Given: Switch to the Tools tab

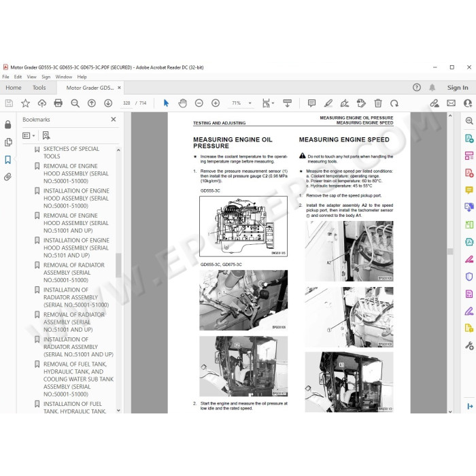Looking at the screenshot, I should pyautogui.click(x=39, y=88).
